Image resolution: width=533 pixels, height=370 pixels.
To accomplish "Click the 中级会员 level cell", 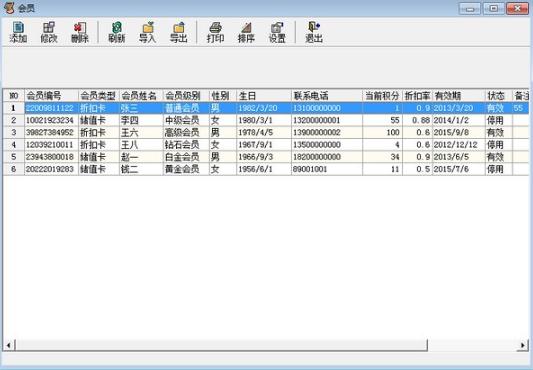I will coord(186,120).
